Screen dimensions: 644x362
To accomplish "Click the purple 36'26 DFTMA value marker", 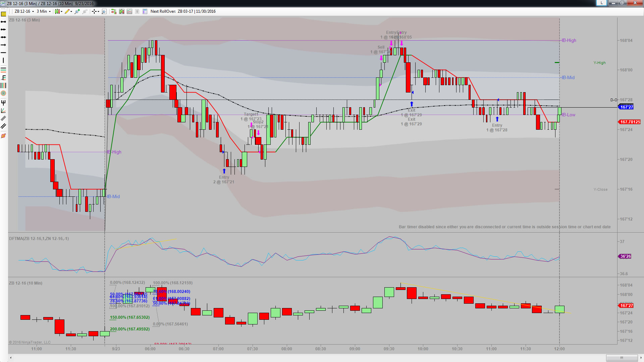I will pos(625,256).
